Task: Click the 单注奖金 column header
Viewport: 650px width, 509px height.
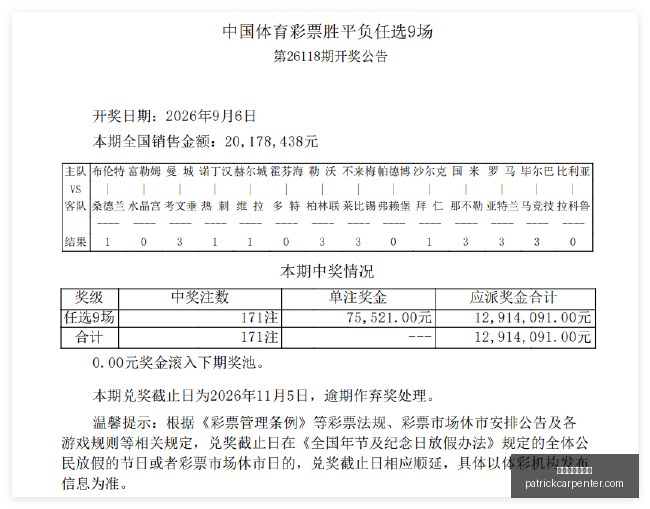Action: coord(358,297)
